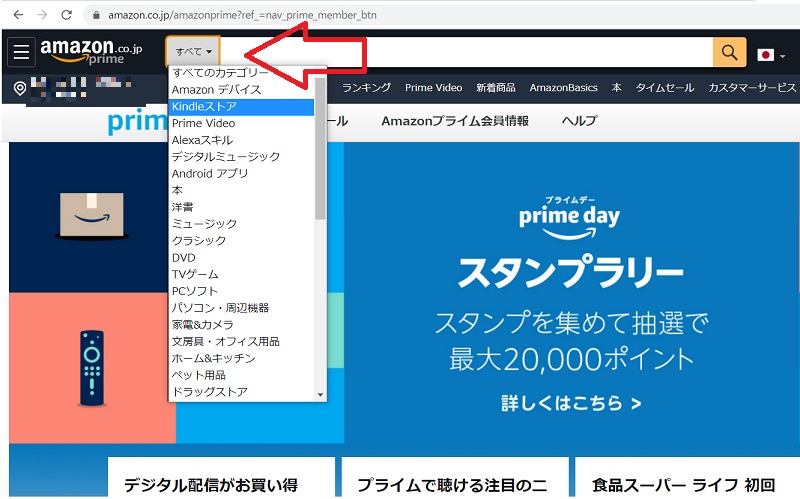Click the スタンプラリー banner heading
The width and height of the screenshot is (800, 499).
[x=570, y=271]
